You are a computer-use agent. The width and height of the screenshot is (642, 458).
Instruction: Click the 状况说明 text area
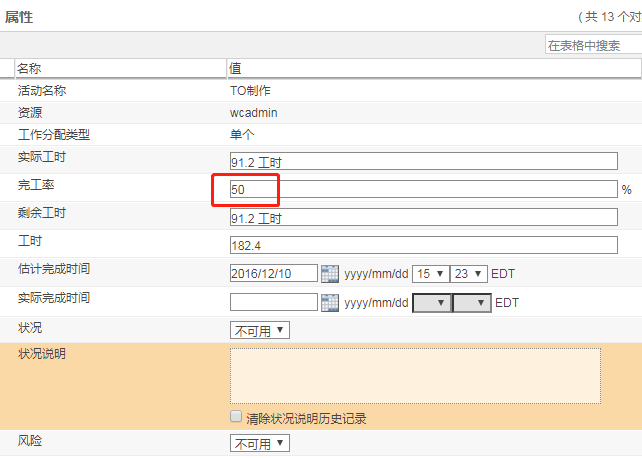pos(415,376)
